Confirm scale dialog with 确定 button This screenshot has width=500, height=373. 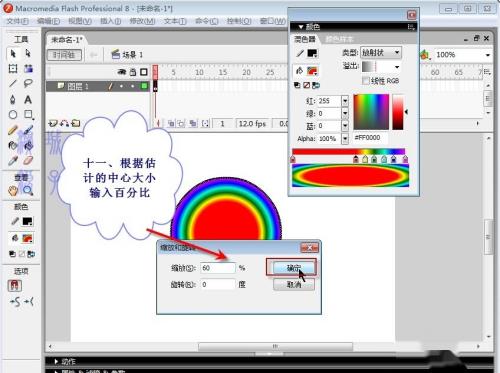[294, 267]
